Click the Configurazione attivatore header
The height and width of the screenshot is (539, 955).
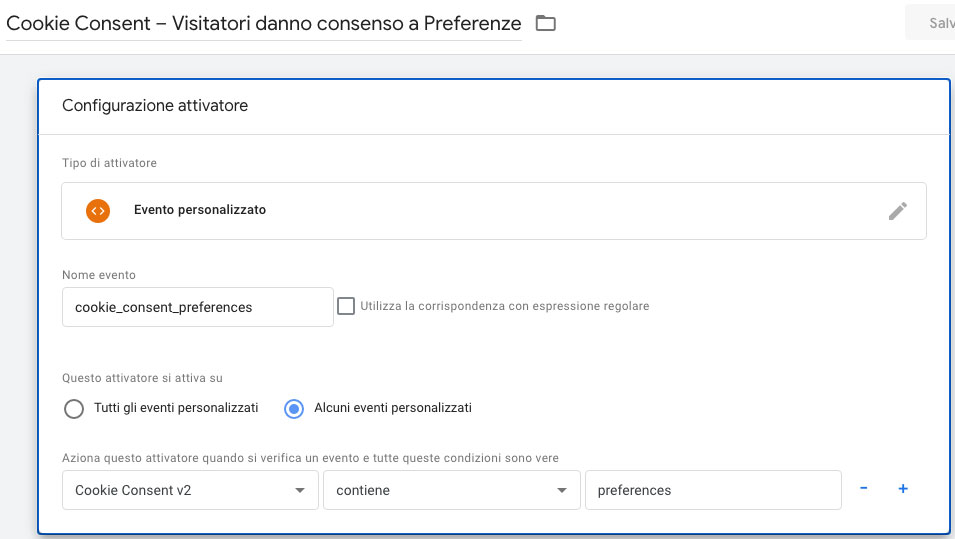coord(155,105)
